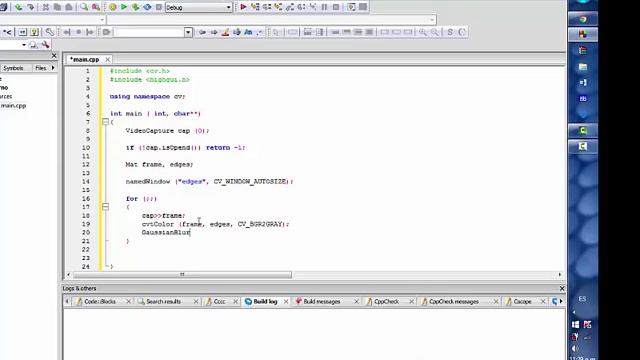This screenshot has height=360, width=640.
Task: Click the Chrome icon in the taskbar
Action: click(x=582, y=19)
